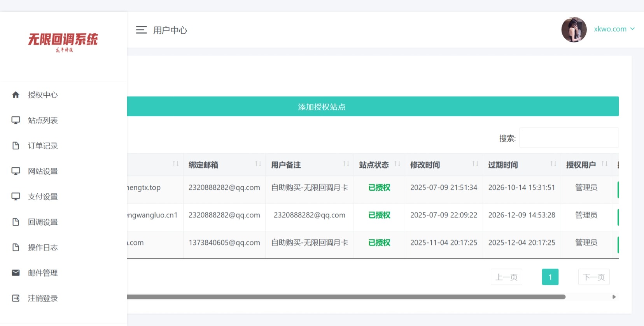Focus the 搜索 input field
Screen dimensions: 644x326
point(569,138)
